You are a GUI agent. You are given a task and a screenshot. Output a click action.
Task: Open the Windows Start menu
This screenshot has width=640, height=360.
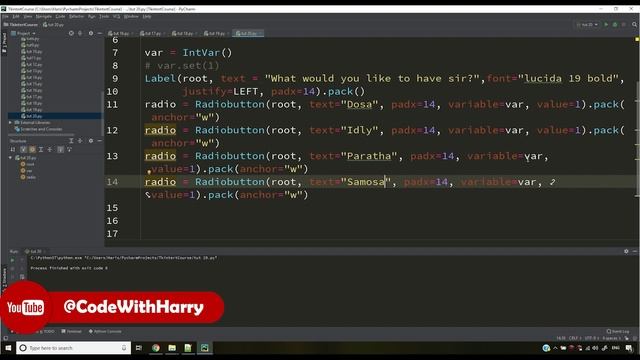tap(8, 348)
